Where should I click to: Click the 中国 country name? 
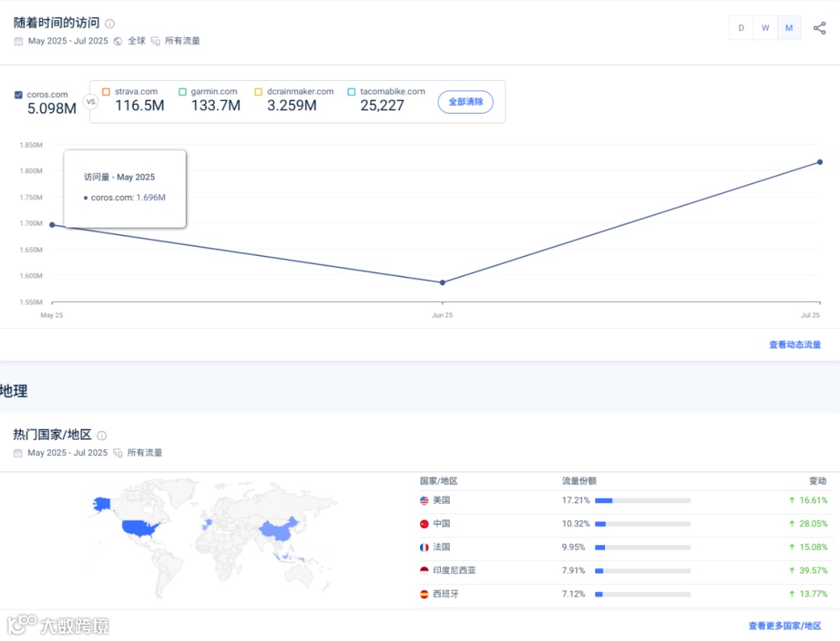tap(442, 524)
